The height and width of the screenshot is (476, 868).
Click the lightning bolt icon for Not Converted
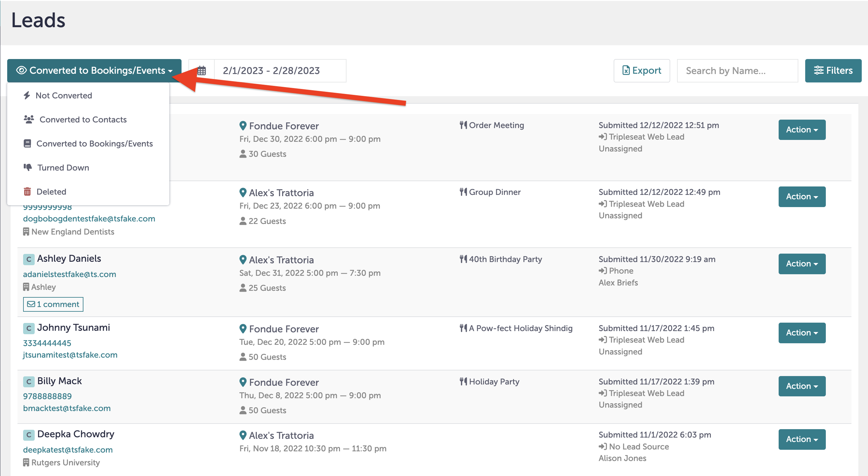(27, 95)
